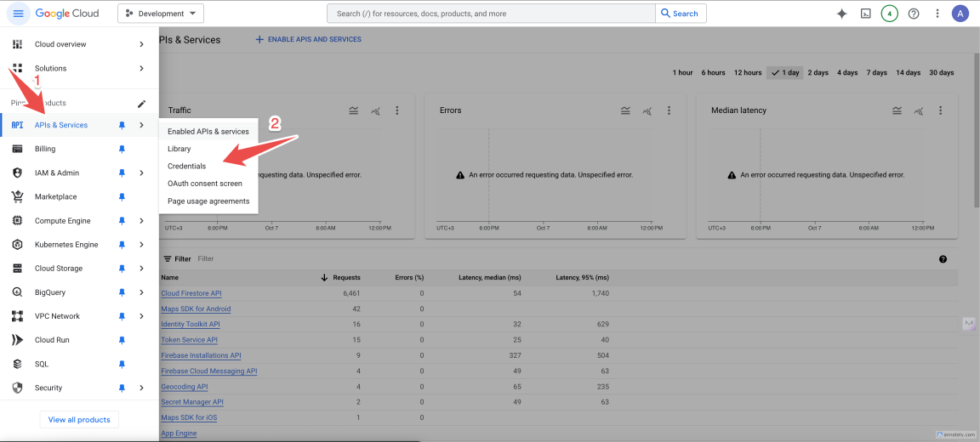Unpin Billing from pinned products
Viewport: 980px width, 442px height.
122,149
